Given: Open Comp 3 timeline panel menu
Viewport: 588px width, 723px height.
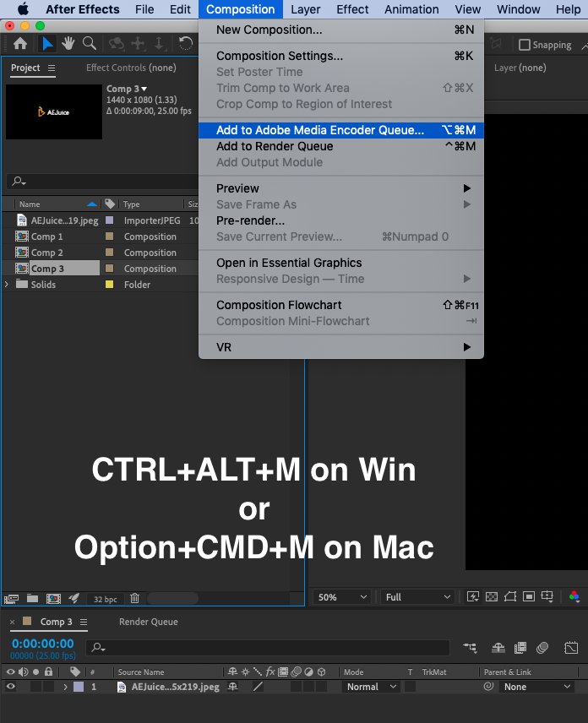Looking at the screenshot, I should (x=84, y=622).
